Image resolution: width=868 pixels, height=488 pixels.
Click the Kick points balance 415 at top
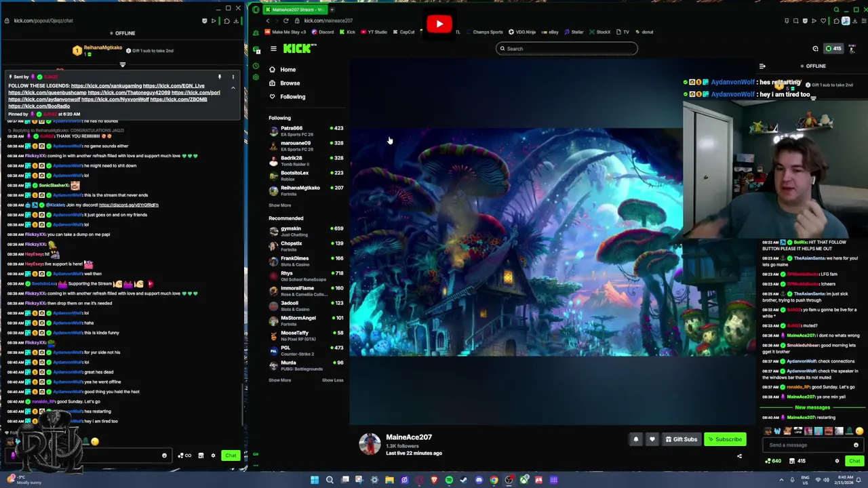coord(833,49)
